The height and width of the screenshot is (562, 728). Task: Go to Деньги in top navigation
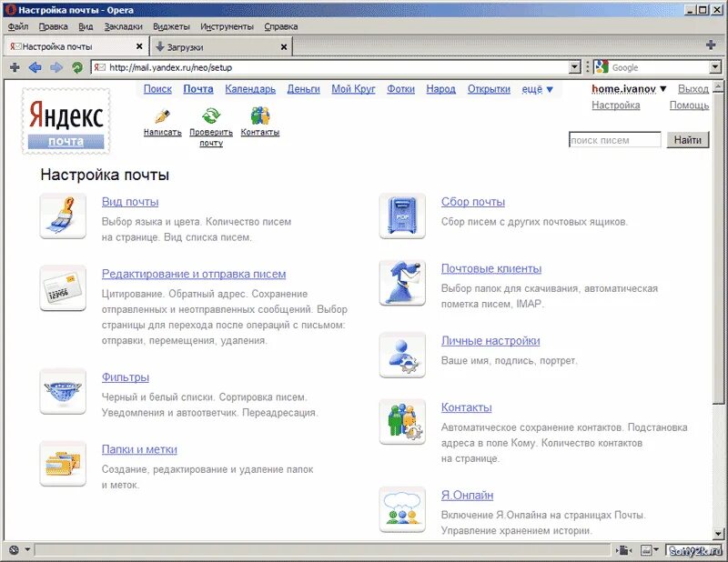coord(303,89)
